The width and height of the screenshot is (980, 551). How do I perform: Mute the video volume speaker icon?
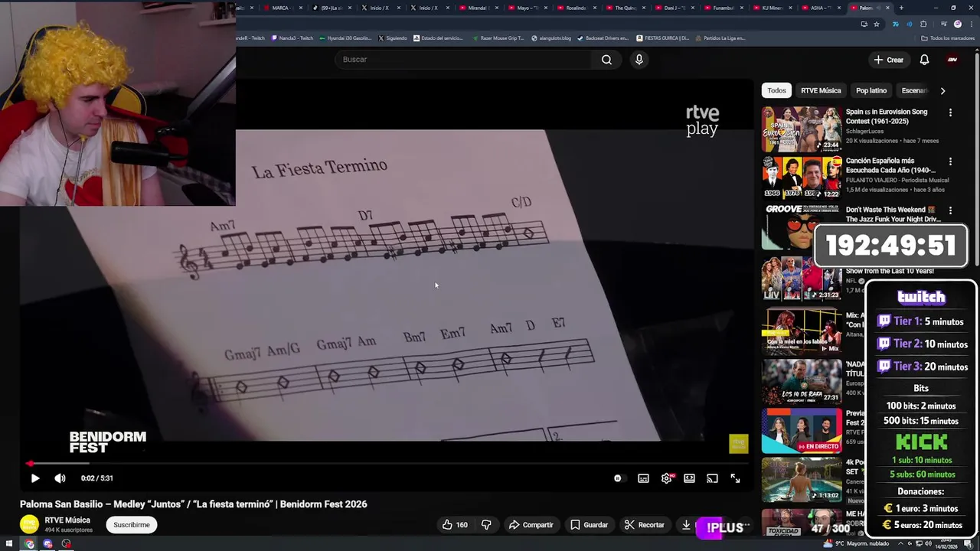tap(60, 478)
